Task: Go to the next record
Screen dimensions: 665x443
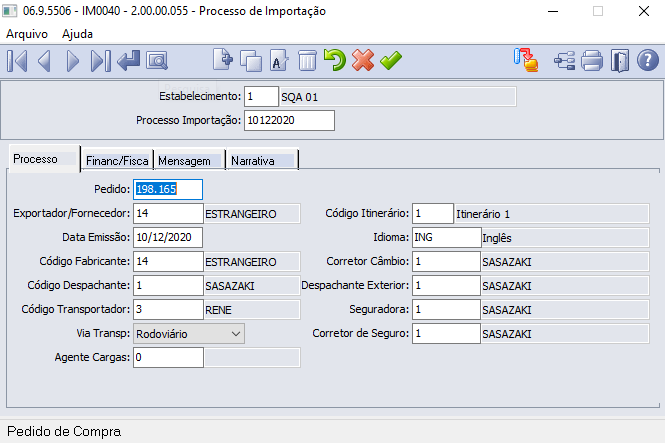Action: tap(73, 61)
